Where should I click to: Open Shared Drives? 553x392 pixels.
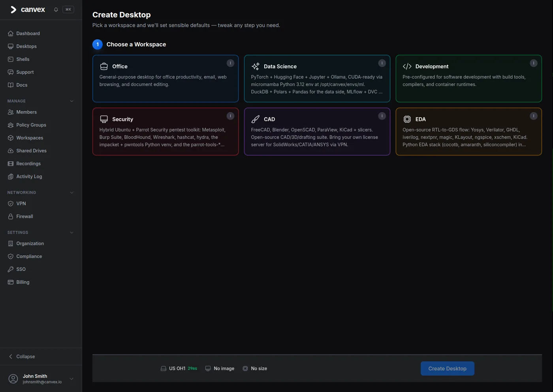41,151
